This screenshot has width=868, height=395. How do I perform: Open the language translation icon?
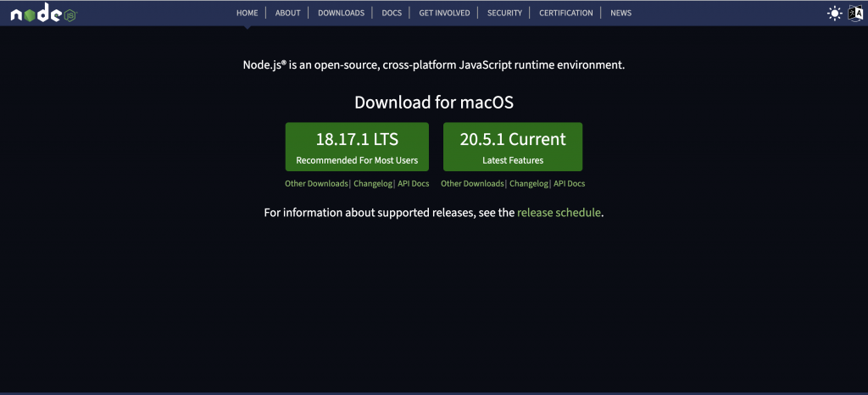pos(855,14)
